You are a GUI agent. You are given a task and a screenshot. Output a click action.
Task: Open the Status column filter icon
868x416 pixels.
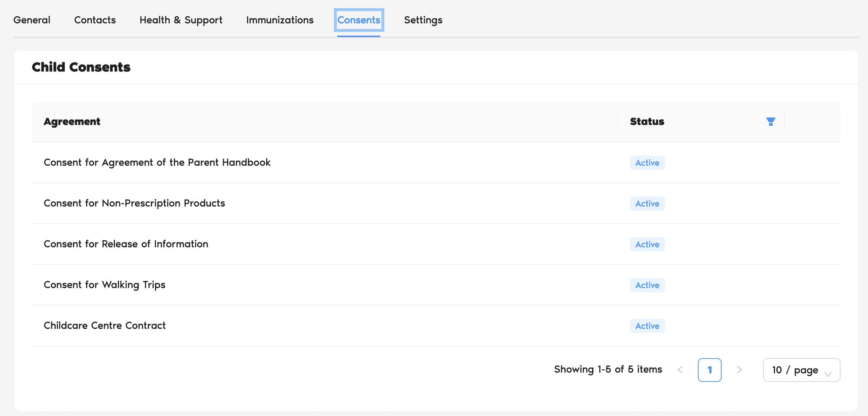771,122
